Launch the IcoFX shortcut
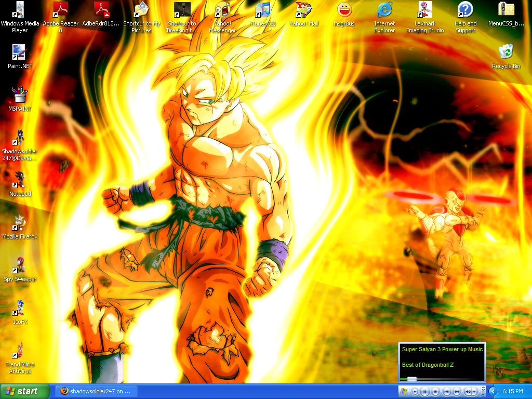Image resolution: width=532 pixels, height=399 pixels. pyautogui.click(x=20, y=312)
